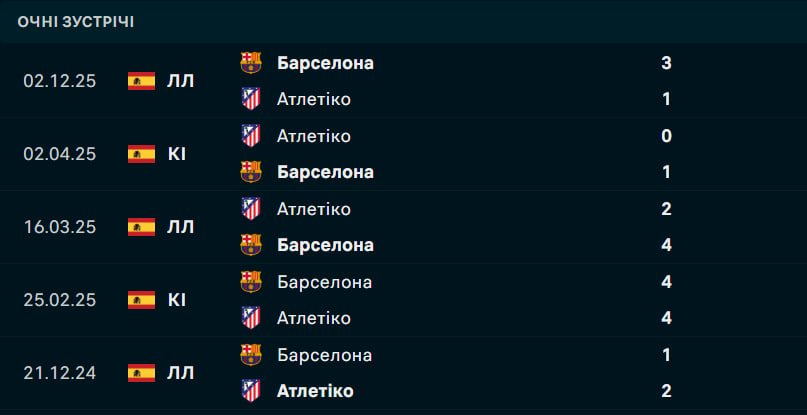Viewport: 807px width, 415px height.
Task: Open the match dated 02.12.25
Action: [x=60, y=81]
